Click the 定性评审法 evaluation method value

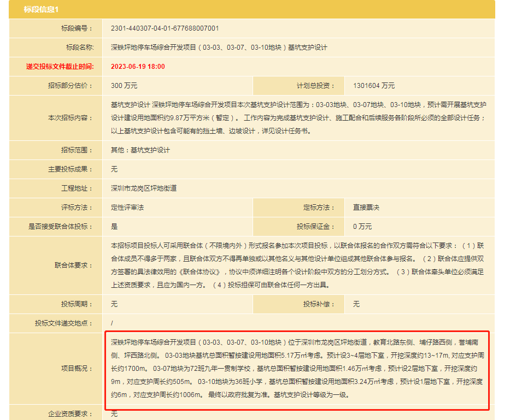[x=127, y=208]
